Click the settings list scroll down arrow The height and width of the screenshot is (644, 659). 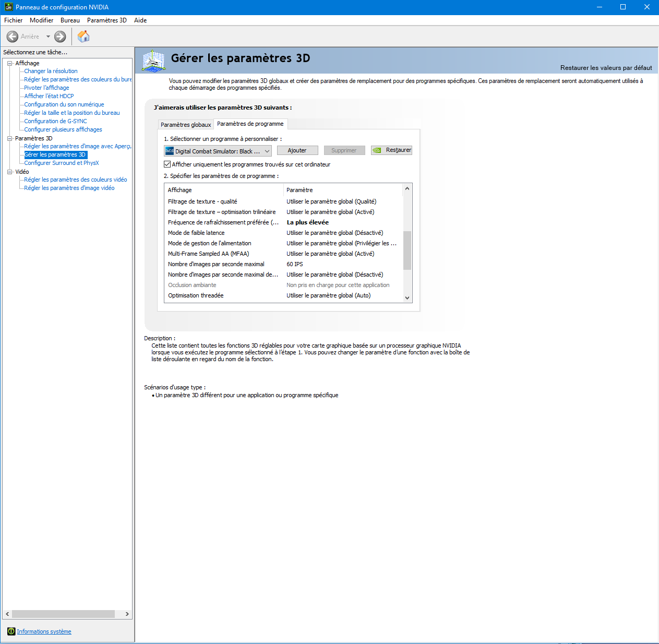click(x=408, y=298)
